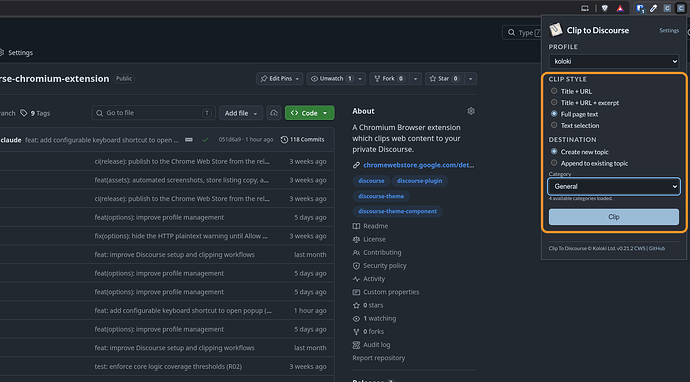This screenshot has height=382, width=690.
Task: Open Settings link in Clip to Discourse popup
Action: pos(669,30)
